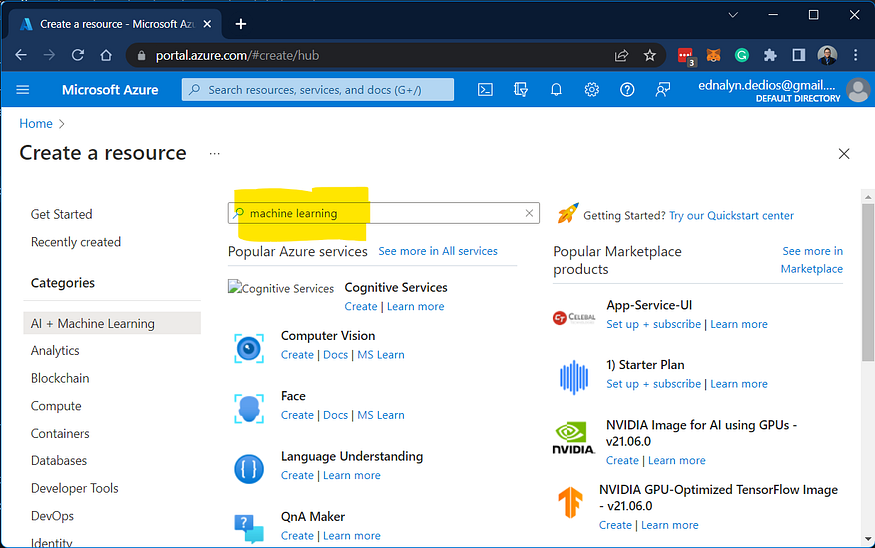Open the Notifications bell
Image resolution: width=875 pixels, height=548 pixels.
click(556, 89)
